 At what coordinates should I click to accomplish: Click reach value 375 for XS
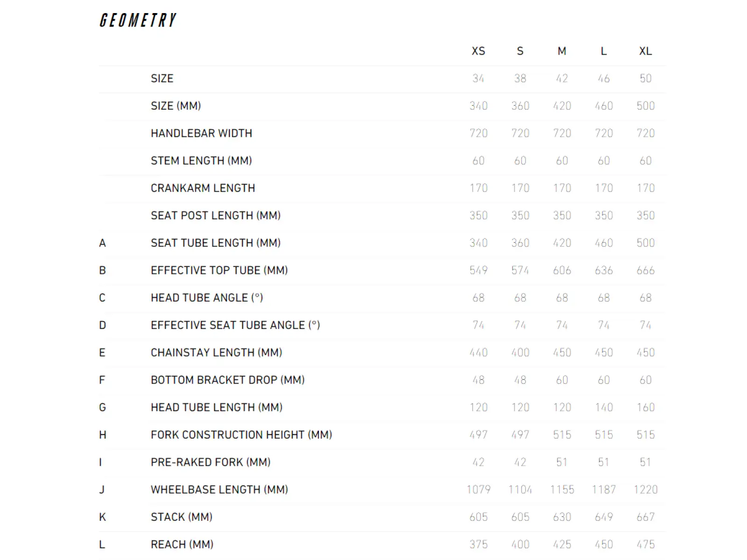click(478, 545)
